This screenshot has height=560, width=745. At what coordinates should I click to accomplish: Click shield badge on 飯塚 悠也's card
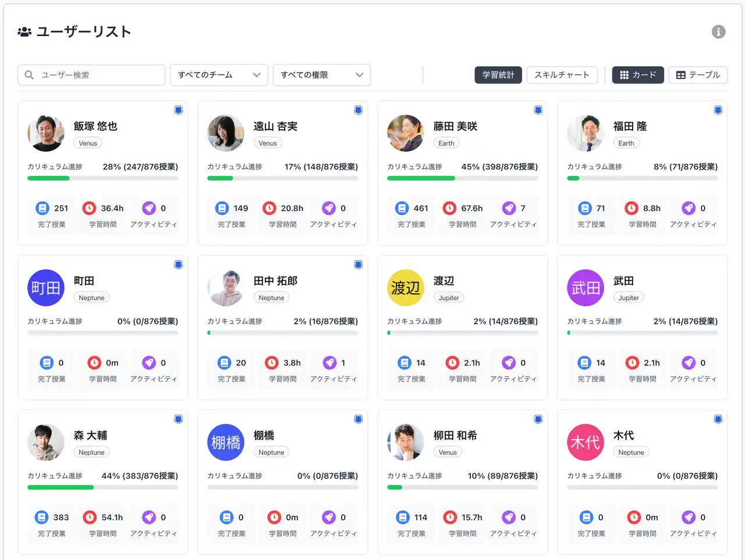pyautogui.click(x=179, y=110)
